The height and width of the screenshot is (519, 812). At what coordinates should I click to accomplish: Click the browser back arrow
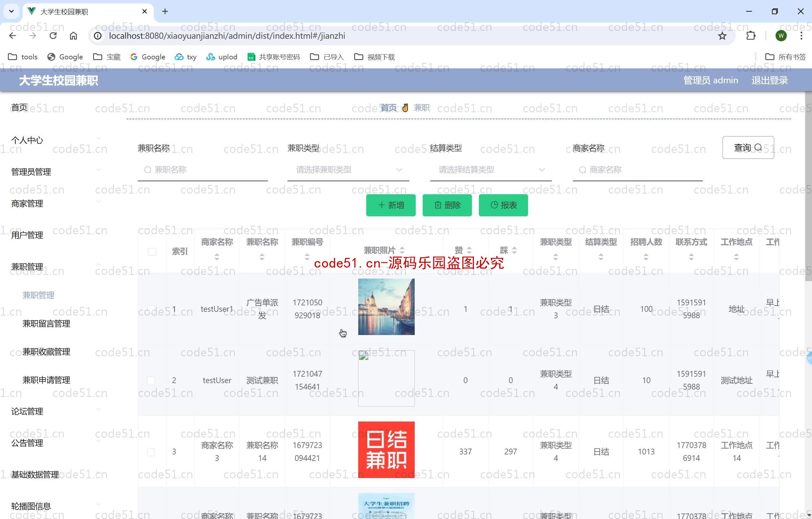13,36
